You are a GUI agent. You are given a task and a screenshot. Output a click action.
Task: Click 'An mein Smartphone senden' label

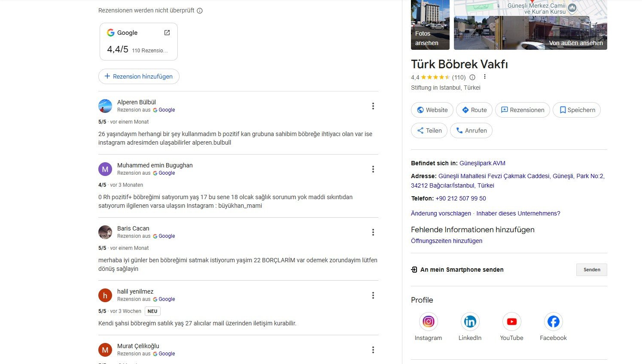pyautogui.click(x=462, y=270)
